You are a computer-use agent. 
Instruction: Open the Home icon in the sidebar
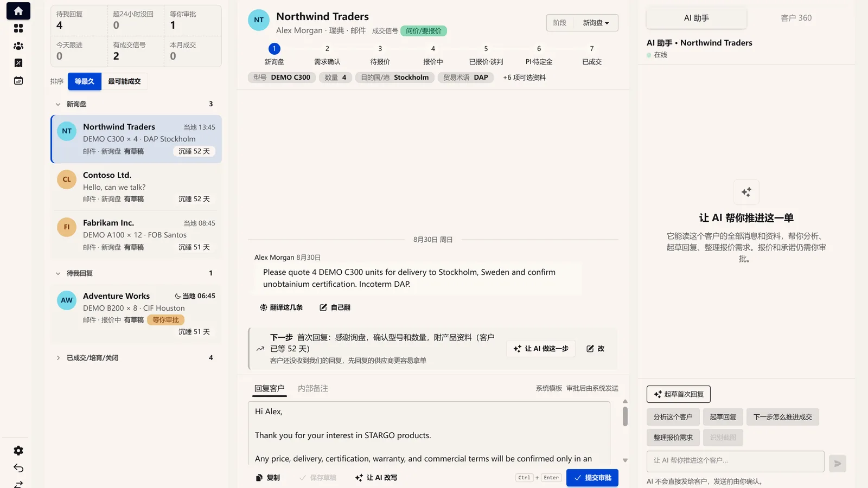click(x=18, y=11)
